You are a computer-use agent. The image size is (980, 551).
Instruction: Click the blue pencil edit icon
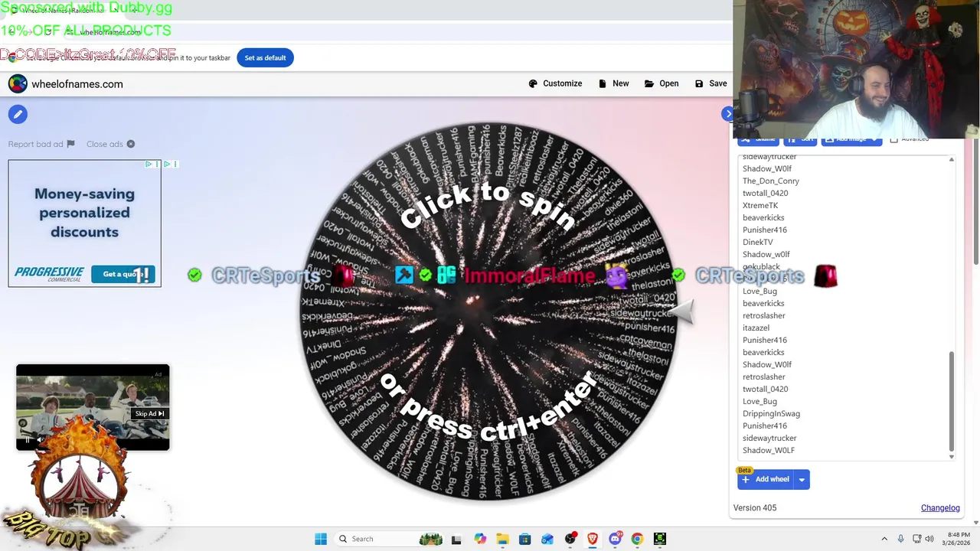click(x=18, y=114)
